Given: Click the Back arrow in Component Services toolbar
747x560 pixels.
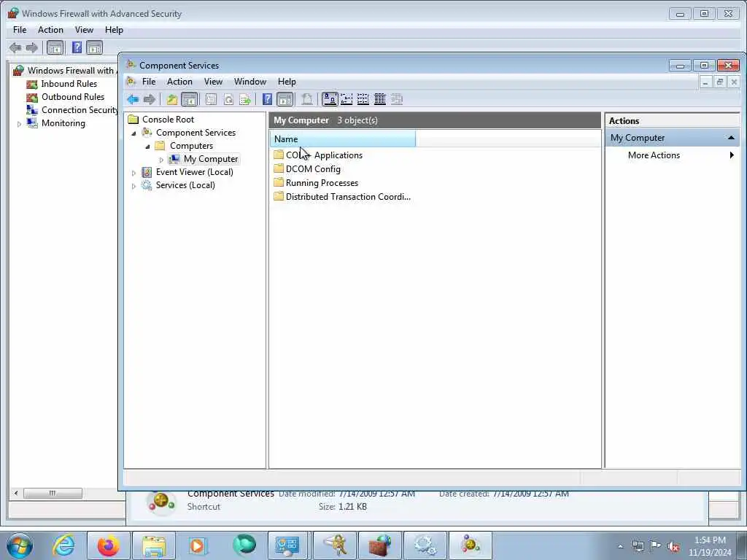Looking at the screenshot, I should [x=133, y=99].
